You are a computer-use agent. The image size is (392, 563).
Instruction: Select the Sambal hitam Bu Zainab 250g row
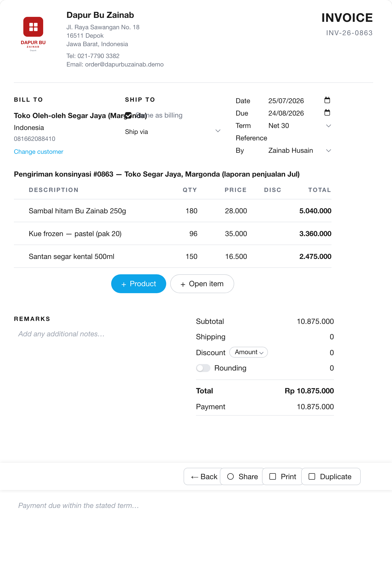(x=173, y=211)
